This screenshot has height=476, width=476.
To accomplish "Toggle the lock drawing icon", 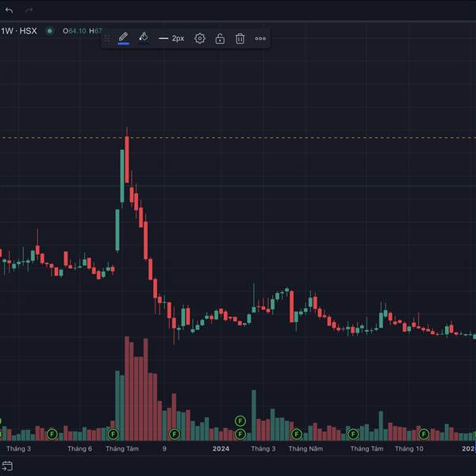I will (x=220, y=39).
